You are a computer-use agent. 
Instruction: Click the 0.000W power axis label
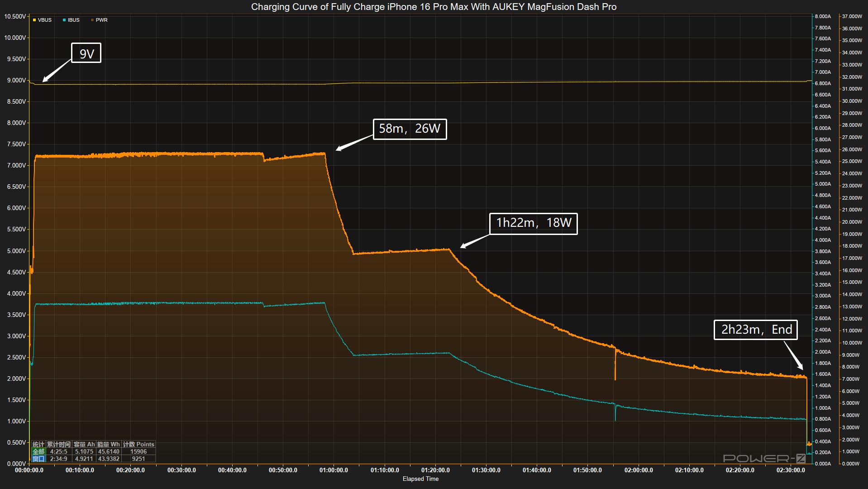(x=850, y=464)
